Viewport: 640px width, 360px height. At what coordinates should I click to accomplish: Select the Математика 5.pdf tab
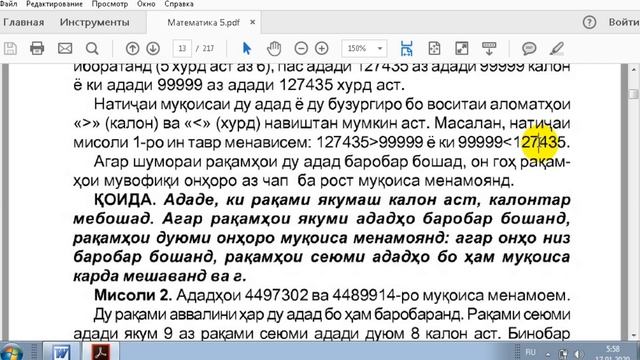tap(203, 22)
